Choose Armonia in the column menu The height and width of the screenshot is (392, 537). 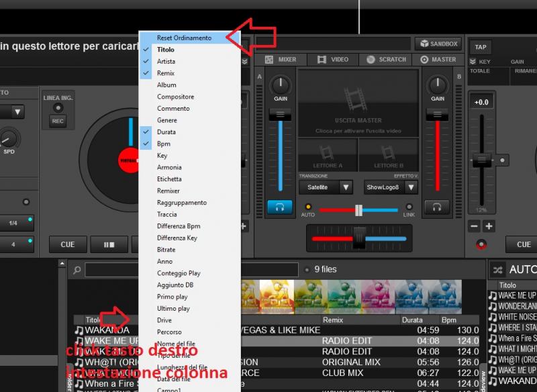190,167
